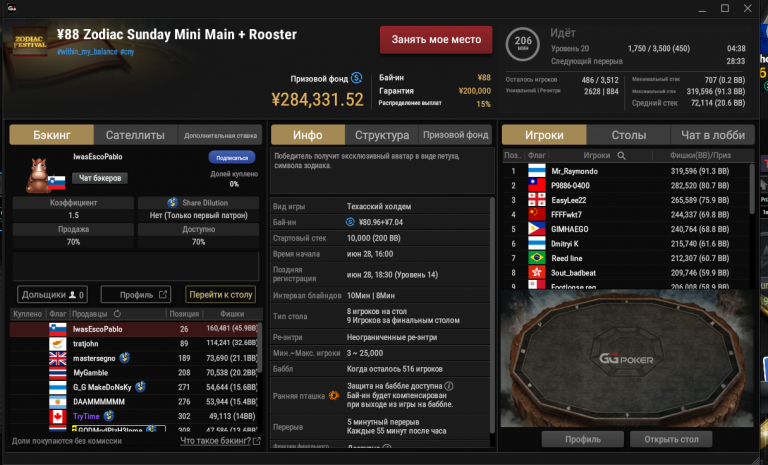Select player Dmitryi K row
The image size is (768, 465).
[x=626, y=244]
